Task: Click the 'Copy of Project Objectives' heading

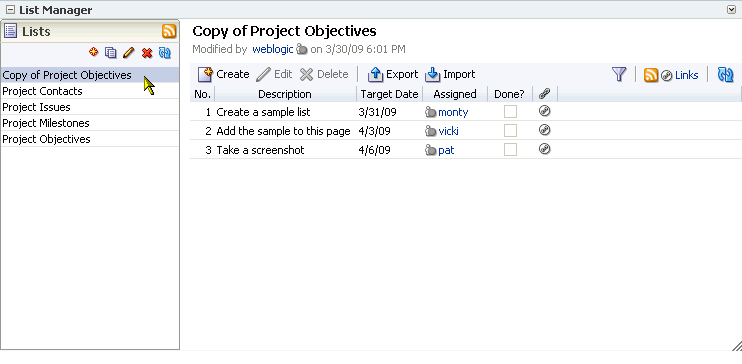Action: coord(284,31)
